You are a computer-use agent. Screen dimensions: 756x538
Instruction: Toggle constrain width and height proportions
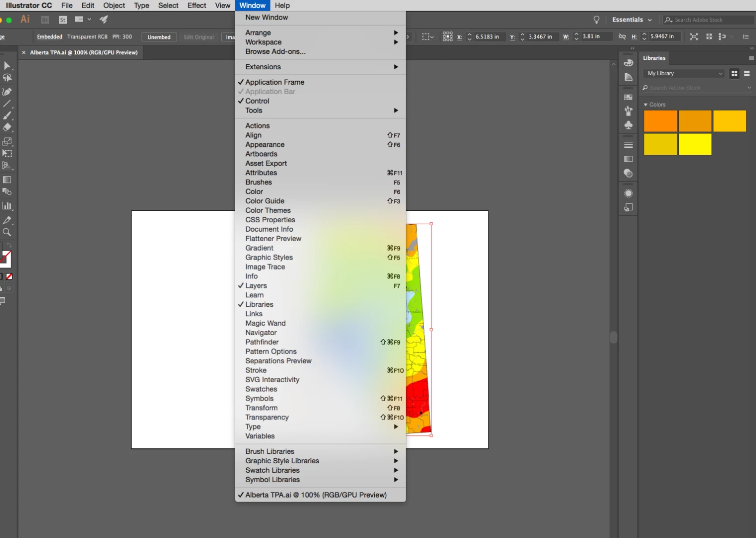pos(622,36)
